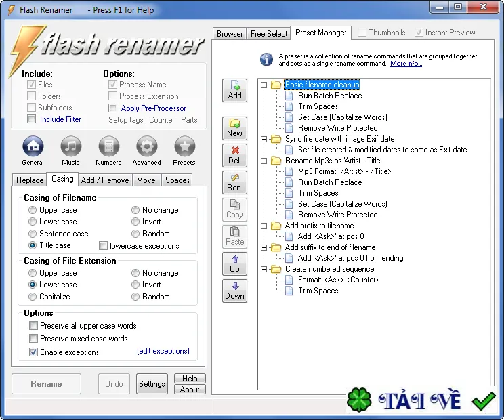Screen dimensions: 504x420
Task: Select 'Add '<Ask>' at pos 0 from ending' row
Action: click(350, 258)
